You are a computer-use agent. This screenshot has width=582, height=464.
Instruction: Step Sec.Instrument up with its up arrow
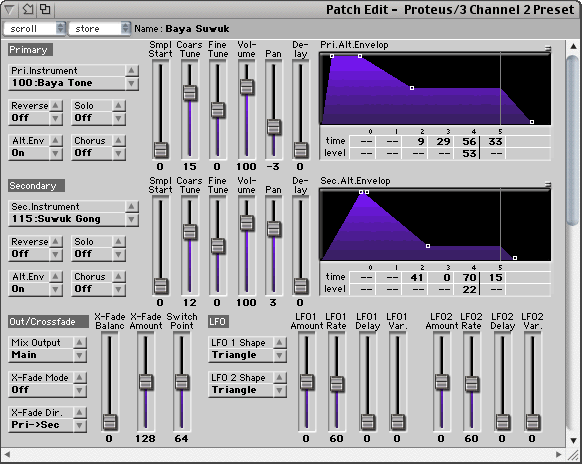(x=132, y=206)
